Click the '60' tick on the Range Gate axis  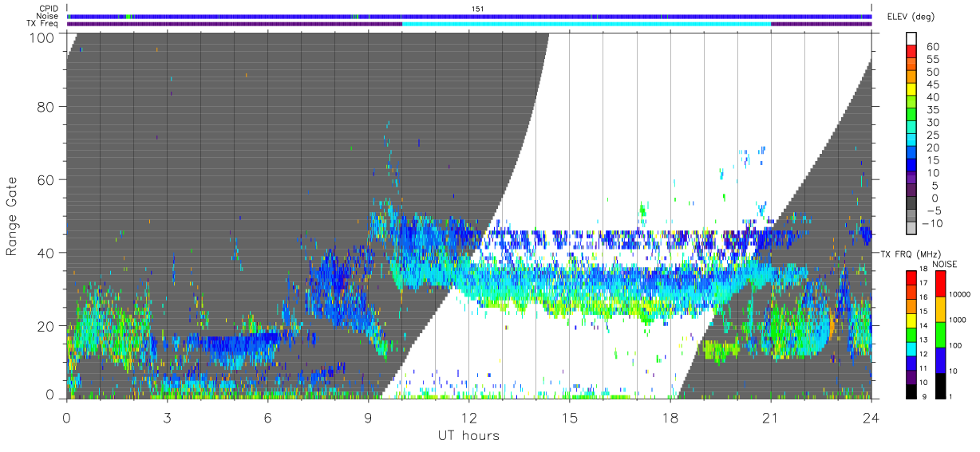46,180
